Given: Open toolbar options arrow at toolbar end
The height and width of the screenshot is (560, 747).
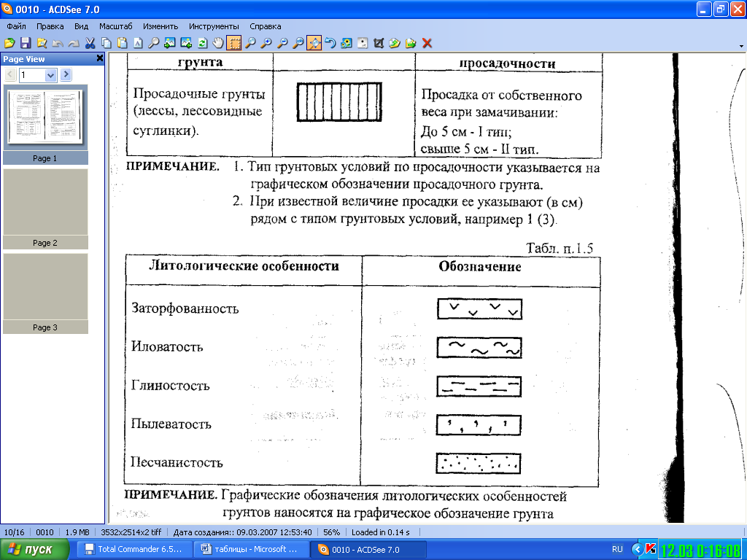Looking at the screenshot, I should click(x=741, y=46).
